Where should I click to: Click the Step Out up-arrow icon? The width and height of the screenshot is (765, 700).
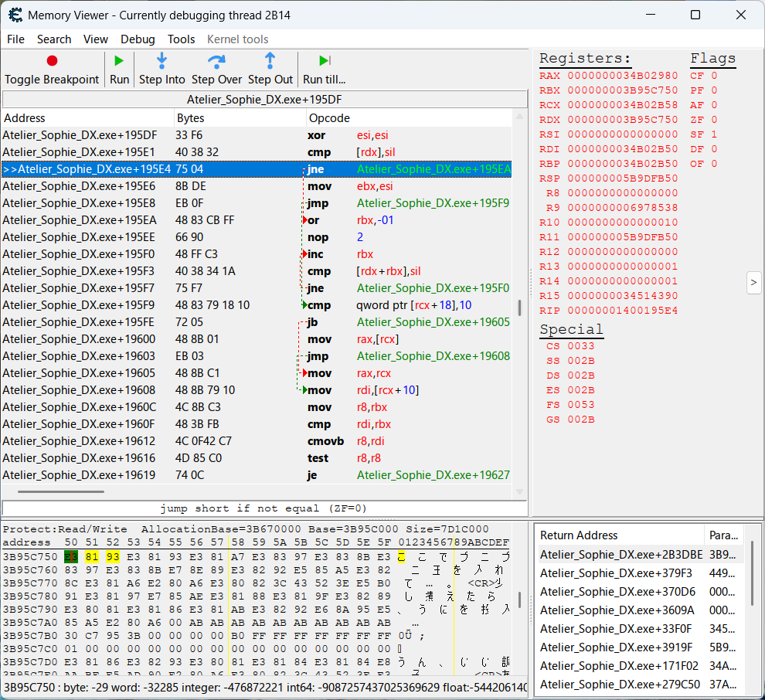click(x=270, y=61)
